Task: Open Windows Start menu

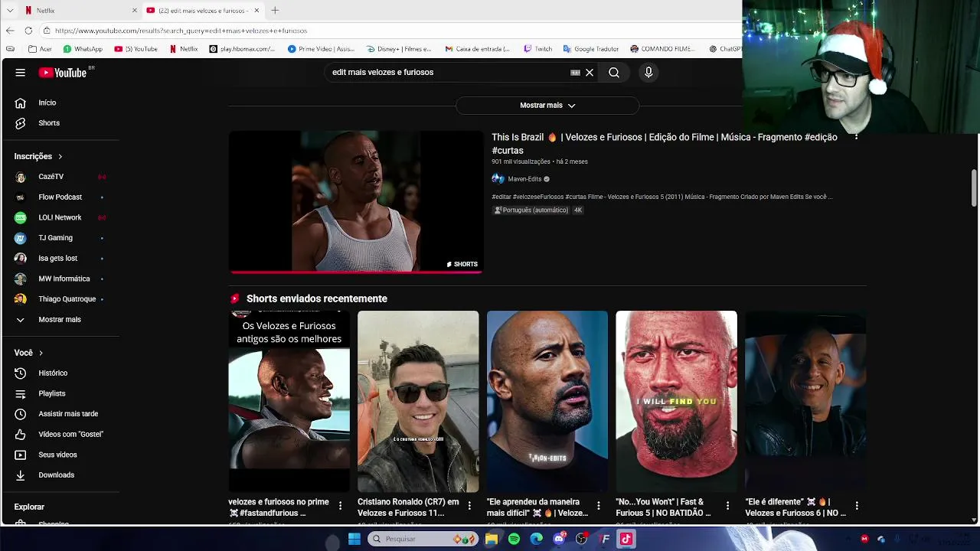Action: coord(354,539)
